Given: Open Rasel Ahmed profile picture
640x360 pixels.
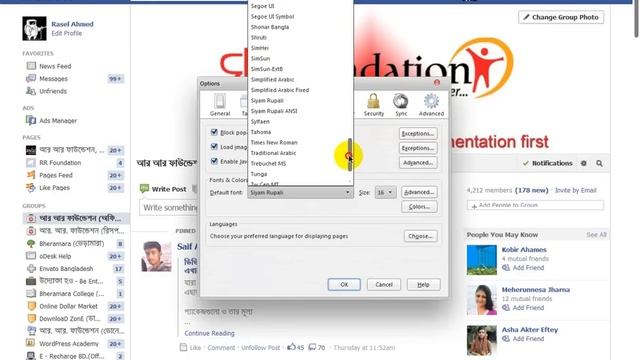Looking at the screenshot, I should pyautogui.click(x=34, y=28).
